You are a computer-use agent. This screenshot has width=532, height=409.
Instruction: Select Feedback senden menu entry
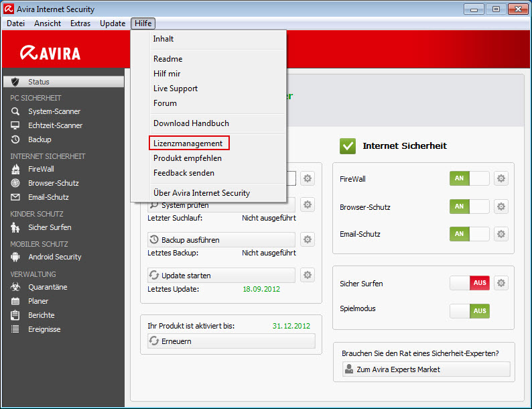[208, 173]
